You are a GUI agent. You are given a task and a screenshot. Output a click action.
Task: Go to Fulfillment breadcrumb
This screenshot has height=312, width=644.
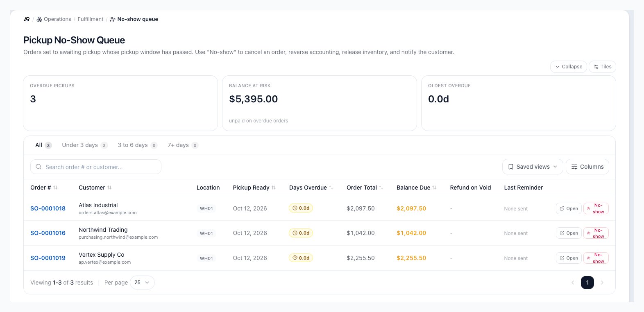click(x=91, y=19)
